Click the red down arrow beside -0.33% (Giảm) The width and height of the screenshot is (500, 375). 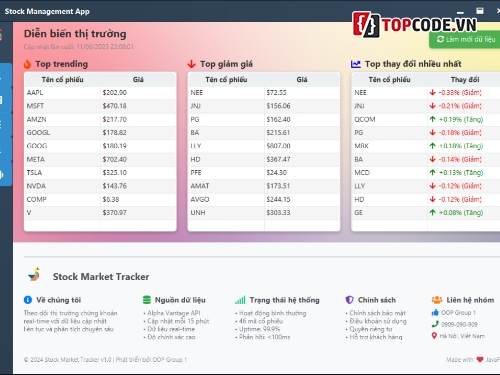[x=433, y=92]
